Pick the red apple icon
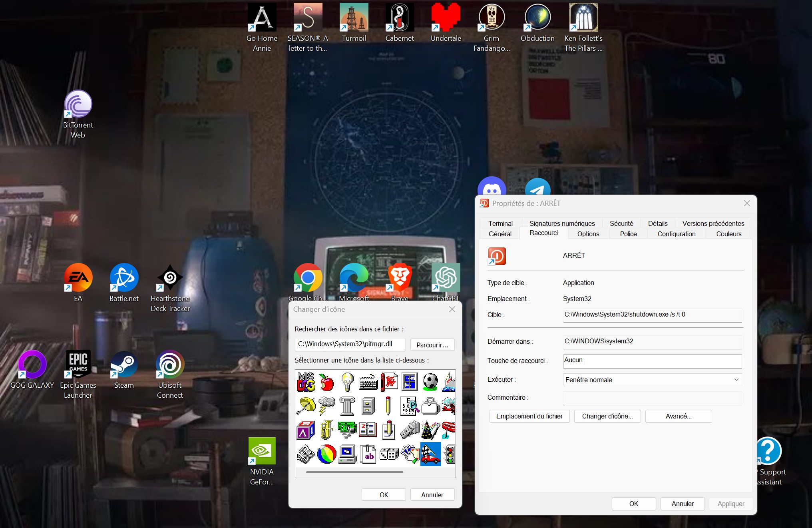This screenshot has height=528, width=812. (x=326, y=383)
